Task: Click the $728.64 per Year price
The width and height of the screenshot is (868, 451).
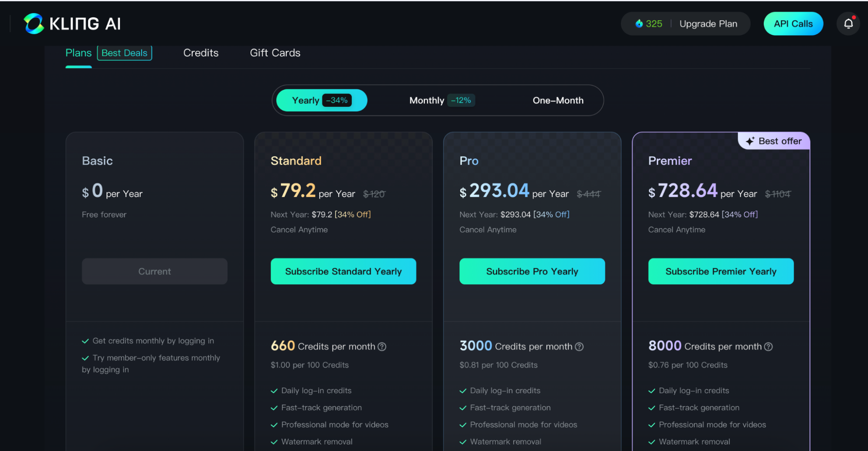Action: pos(703,191)
